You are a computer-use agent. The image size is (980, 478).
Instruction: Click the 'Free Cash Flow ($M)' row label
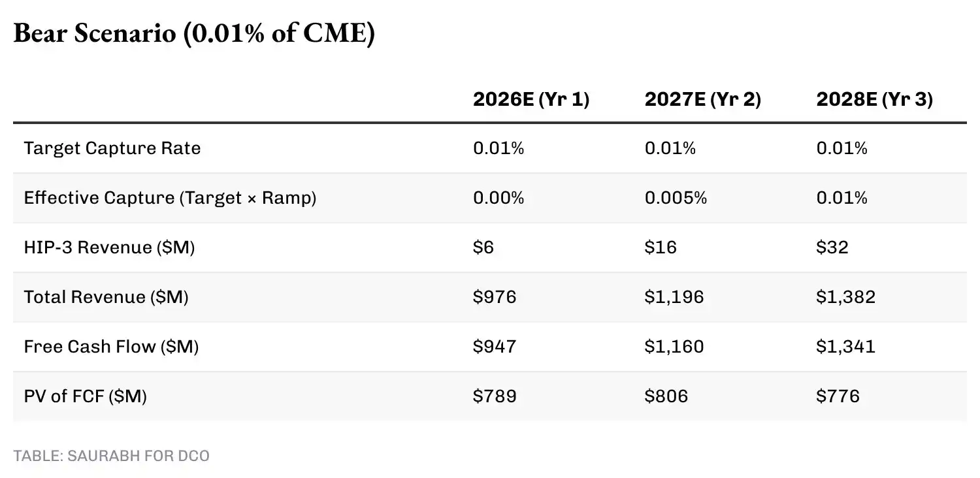tap(111, 347)
